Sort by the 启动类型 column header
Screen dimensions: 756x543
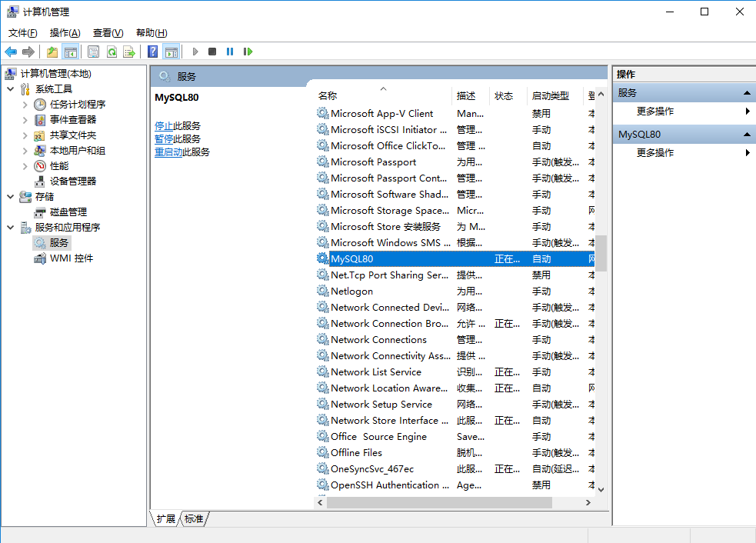(555, 96)
